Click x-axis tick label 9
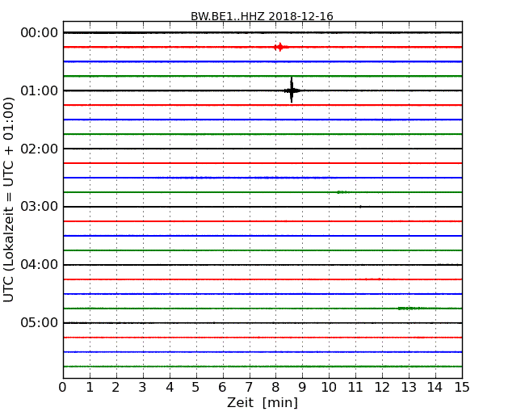The image size is (525, 420). coord(302,387)
